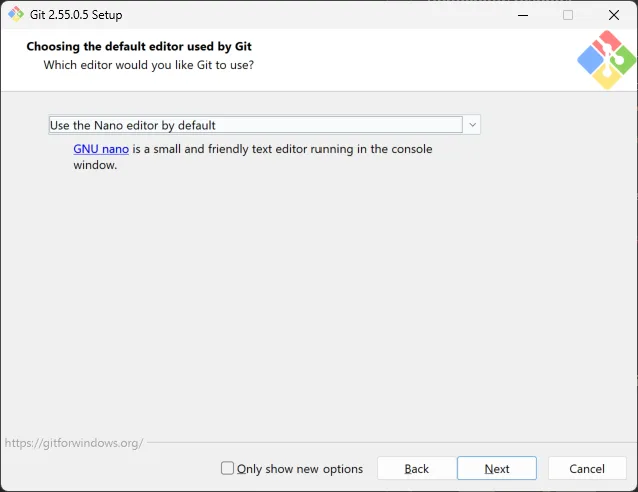Screen dimensions: 638x492
Task: Click 'Use the Nano editor by default' field
Action: (x=256, y=125)
